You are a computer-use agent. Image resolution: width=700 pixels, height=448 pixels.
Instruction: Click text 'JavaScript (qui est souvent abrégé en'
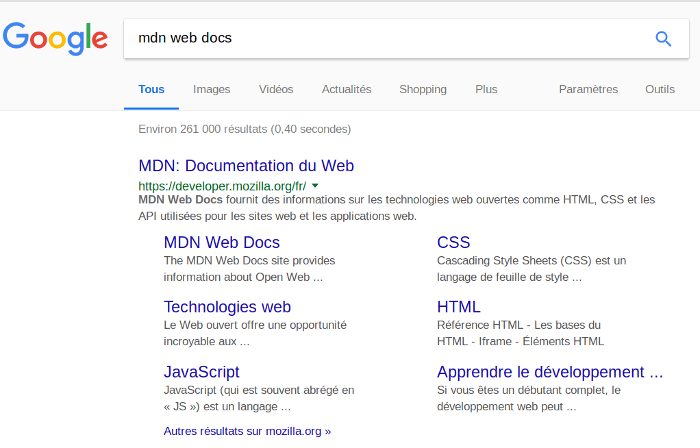(259, 390)
